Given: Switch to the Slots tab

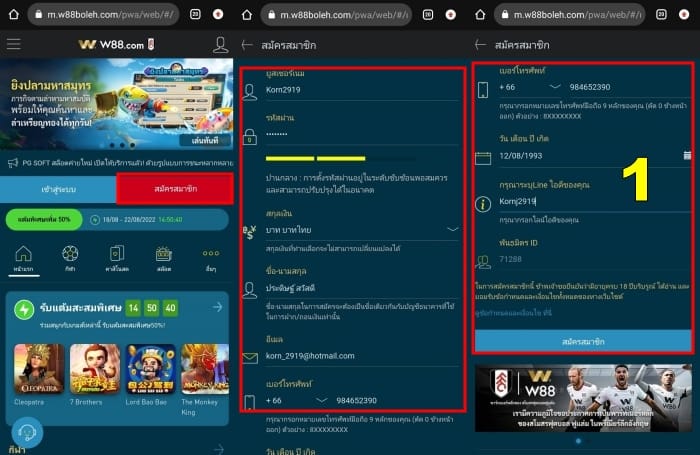Looking at the screenshot, I should tap(164, 259).
